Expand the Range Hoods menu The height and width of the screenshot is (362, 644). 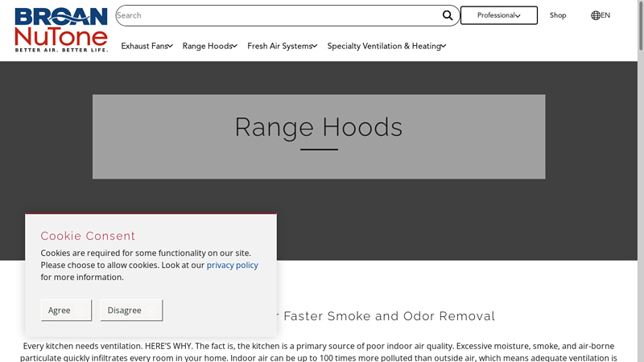[210, 46]
